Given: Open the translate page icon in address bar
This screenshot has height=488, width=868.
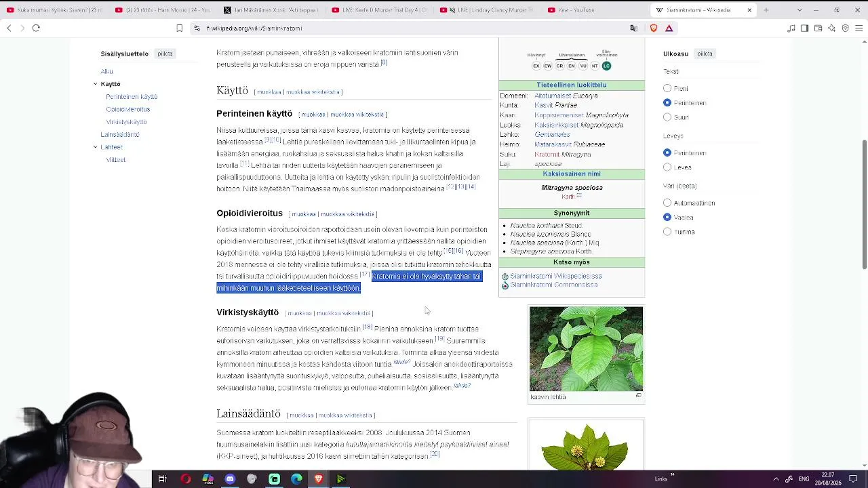Looking at the screenshot, I should 633,28.
